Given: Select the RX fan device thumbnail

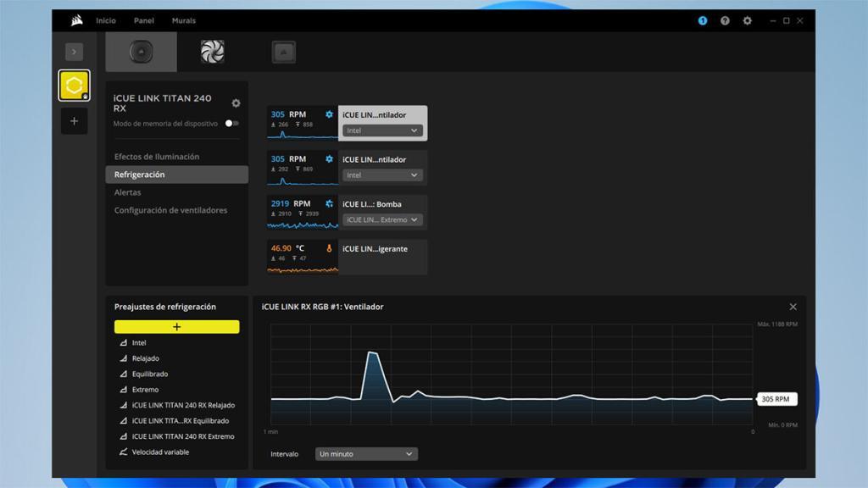Looking at the screenshot, I should point(213,52).
